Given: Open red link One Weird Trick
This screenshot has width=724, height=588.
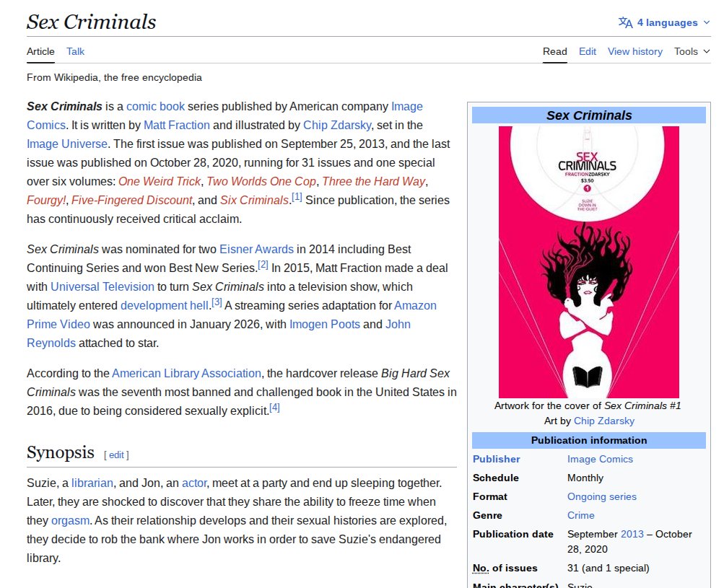Looking at the screenshot, I should point(160,181).
